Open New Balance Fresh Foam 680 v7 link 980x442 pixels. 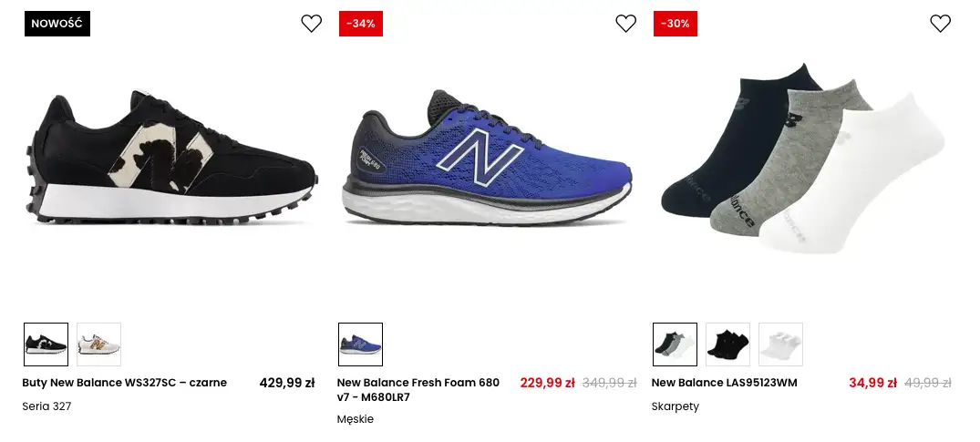(x=418, y=391)
